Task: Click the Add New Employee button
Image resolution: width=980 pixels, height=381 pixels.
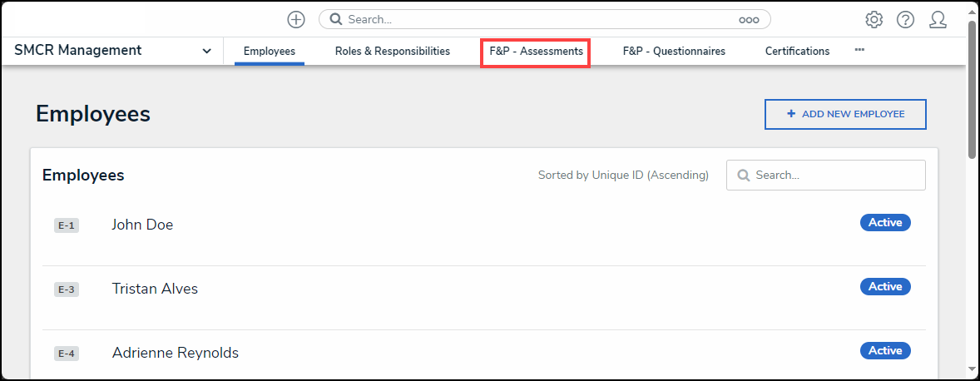Action: point(845,114)
